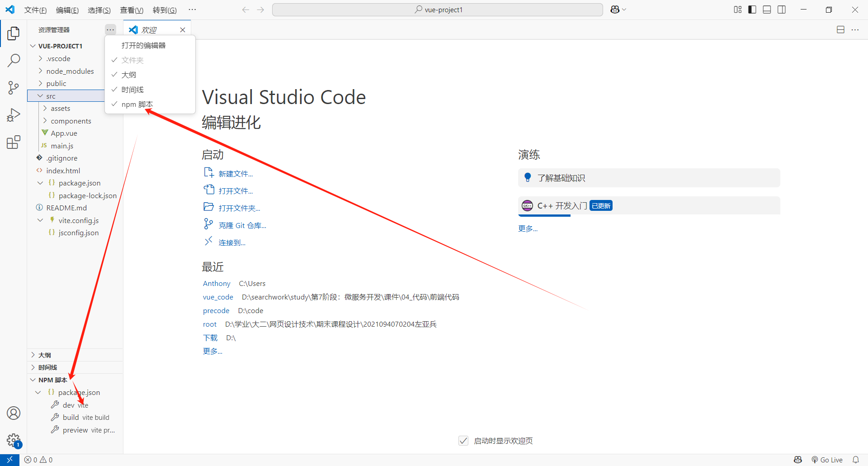Open Copilot chat menu in title bar
The width and height of the screenshot is (868, 466).
tap(618, 10)
